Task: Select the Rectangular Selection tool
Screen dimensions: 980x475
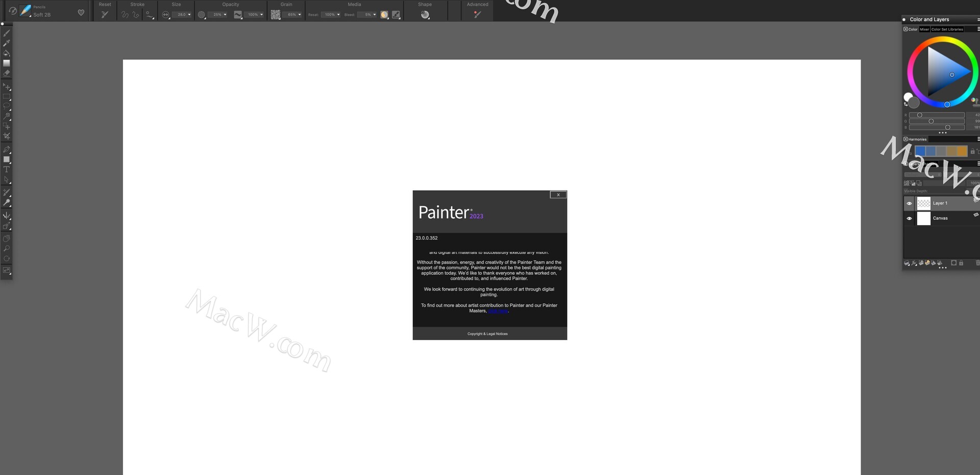Action: [7, 97]
